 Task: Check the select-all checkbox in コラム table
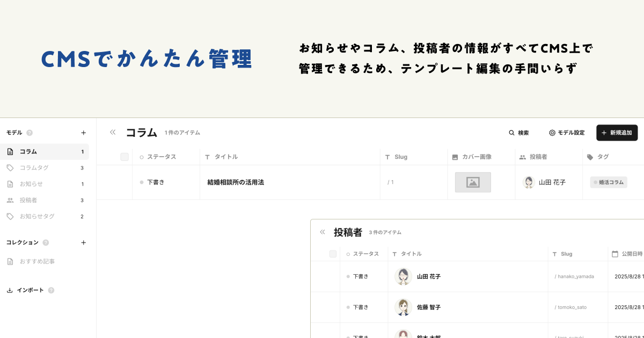125,157
